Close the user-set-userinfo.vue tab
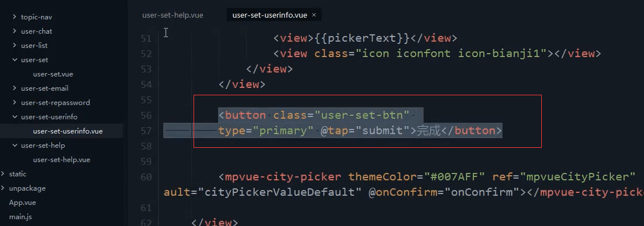The width and height of the screenshot is (644, 226). click(314, 15)
